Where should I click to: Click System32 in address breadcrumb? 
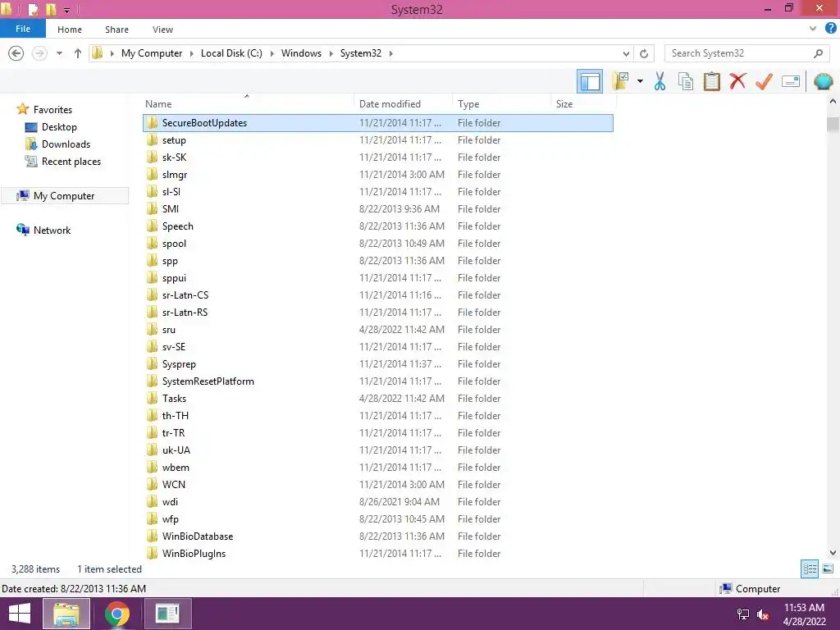[x=361, y=53]
